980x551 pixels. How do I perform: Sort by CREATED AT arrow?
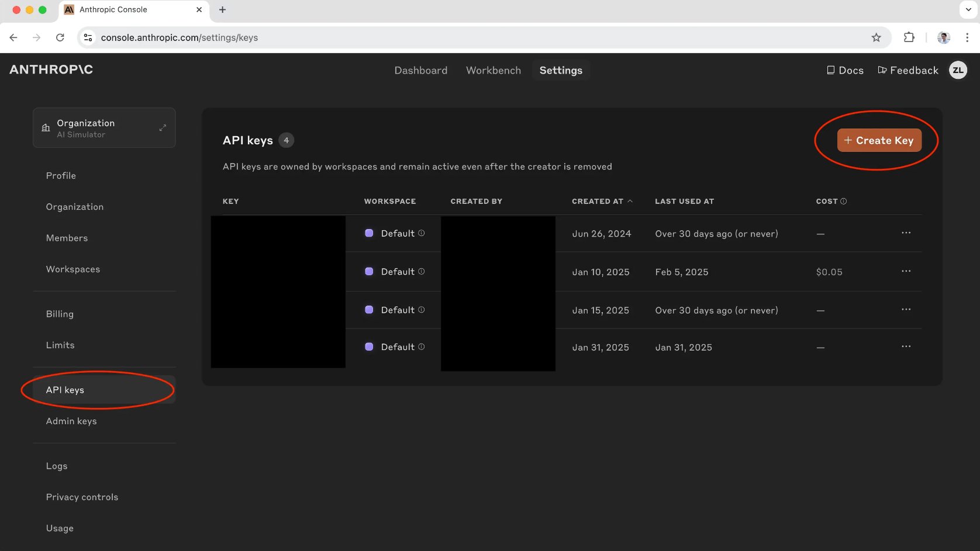pyautogui.click(x=630, y=201)
